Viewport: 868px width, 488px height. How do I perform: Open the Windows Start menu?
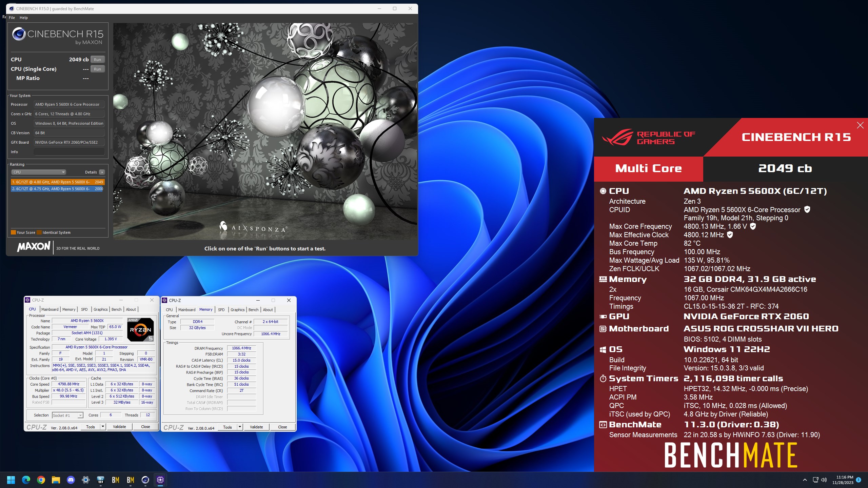pos(11,480)
